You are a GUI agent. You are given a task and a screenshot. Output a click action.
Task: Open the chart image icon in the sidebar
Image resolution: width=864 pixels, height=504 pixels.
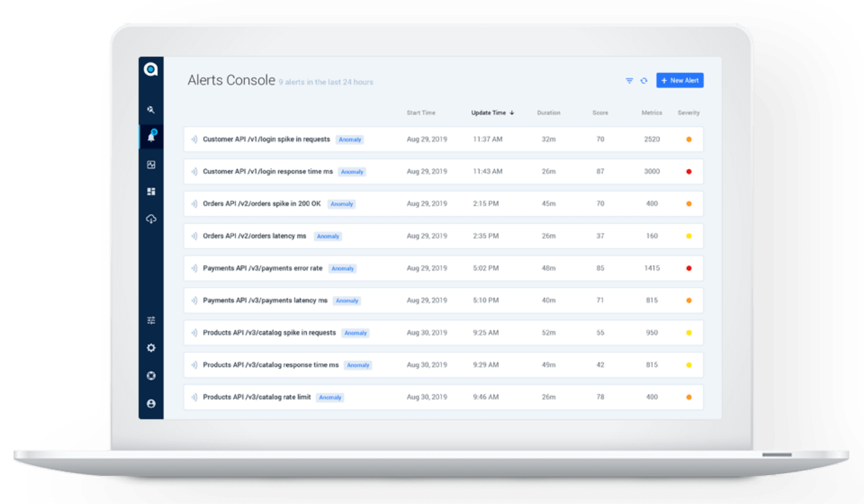point(151,165)
